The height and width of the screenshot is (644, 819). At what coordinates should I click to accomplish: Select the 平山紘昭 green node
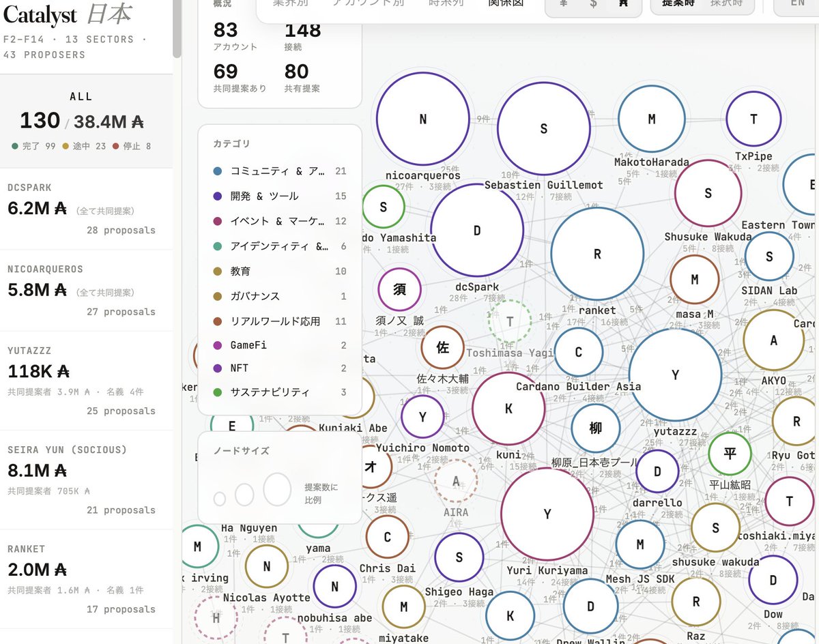point(730,453)
